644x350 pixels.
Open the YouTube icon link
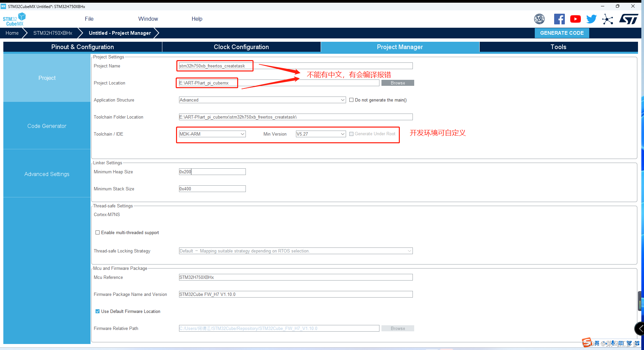(575, 19)
